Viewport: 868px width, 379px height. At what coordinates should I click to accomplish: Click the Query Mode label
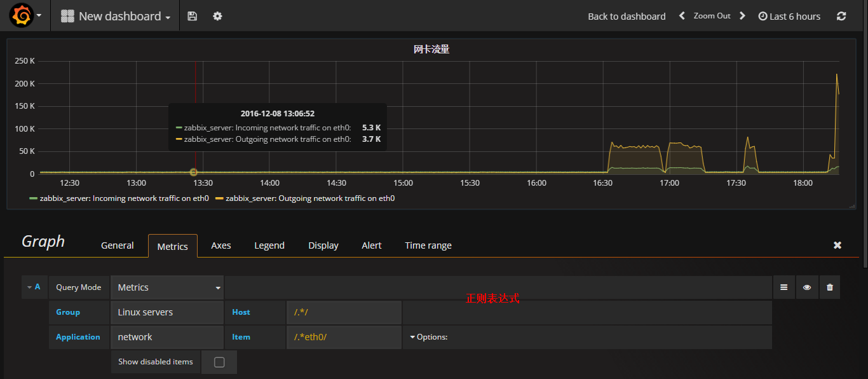coord(78,287)
